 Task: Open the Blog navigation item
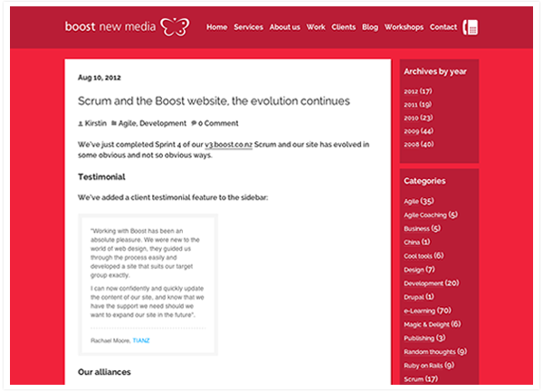point(370,27)
